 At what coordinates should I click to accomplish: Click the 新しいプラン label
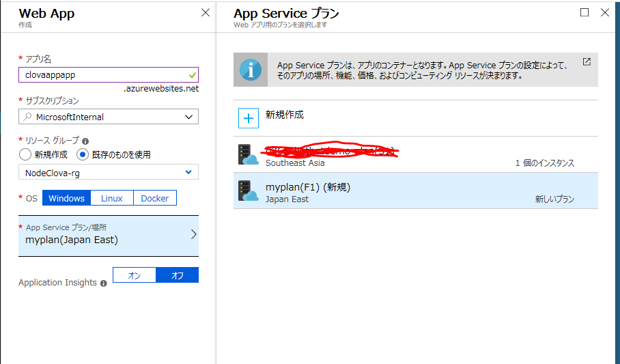[554, 199]
